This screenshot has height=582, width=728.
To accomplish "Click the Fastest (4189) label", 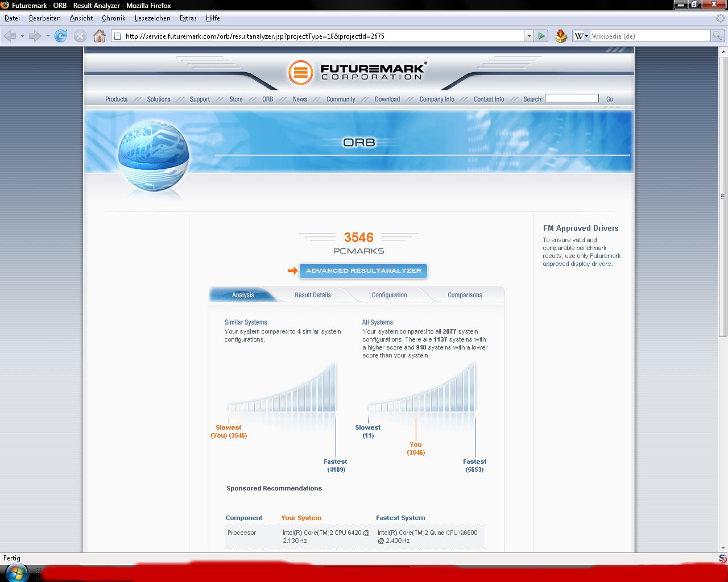I will (336, 465).
